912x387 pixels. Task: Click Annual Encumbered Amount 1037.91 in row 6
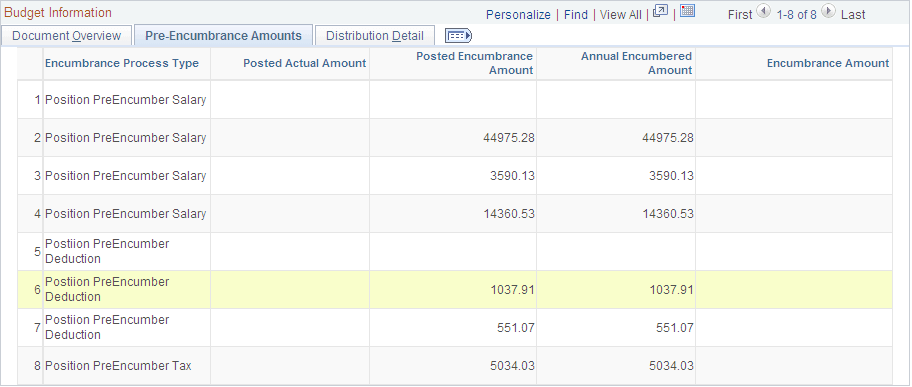672,289
